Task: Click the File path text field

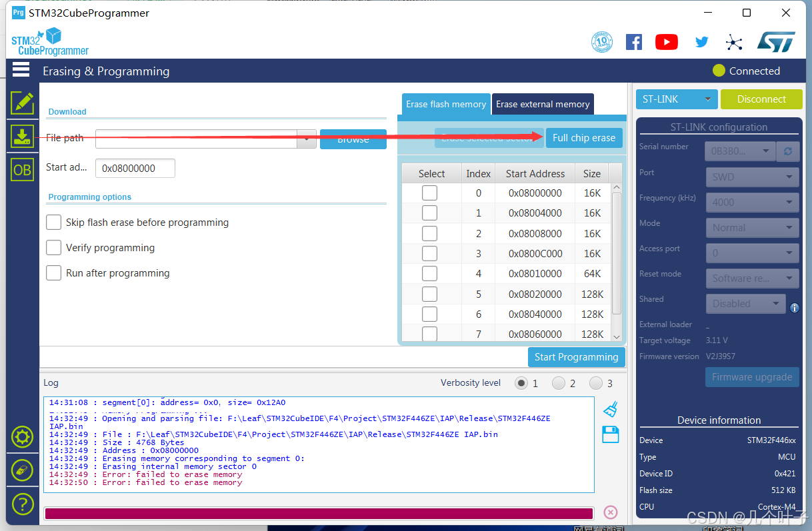Action: tap(196, 139)
